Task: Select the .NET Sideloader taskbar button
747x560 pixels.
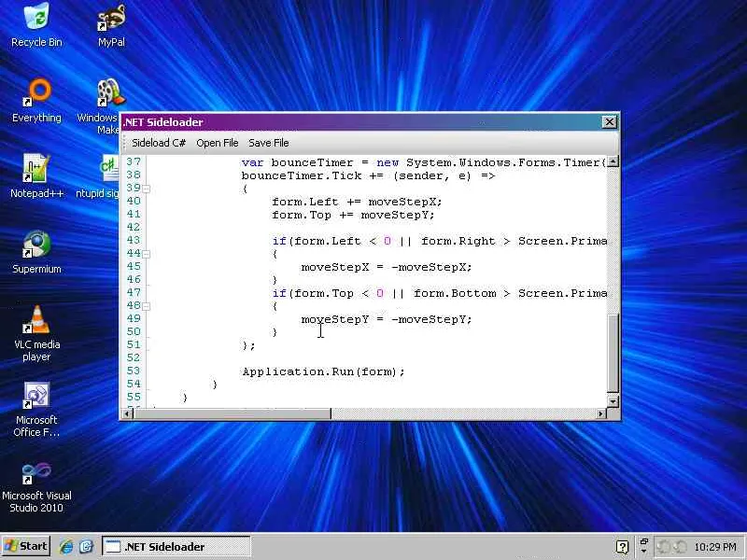Action: click(x=176, y=546)
